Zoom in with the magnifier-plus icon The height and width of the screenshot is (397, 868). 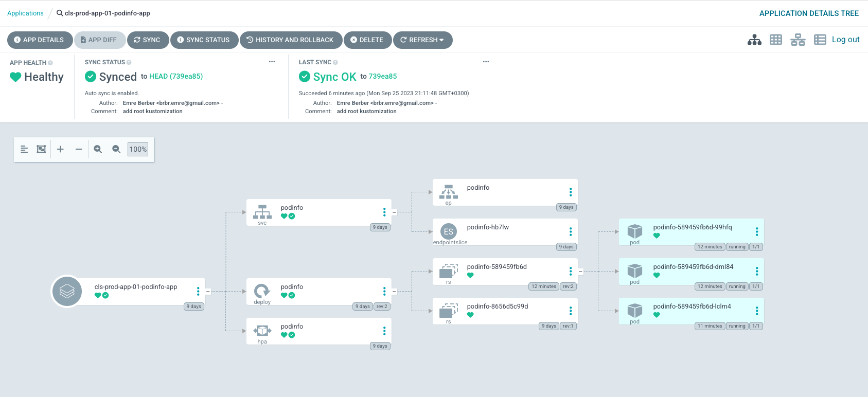point(98,149)
